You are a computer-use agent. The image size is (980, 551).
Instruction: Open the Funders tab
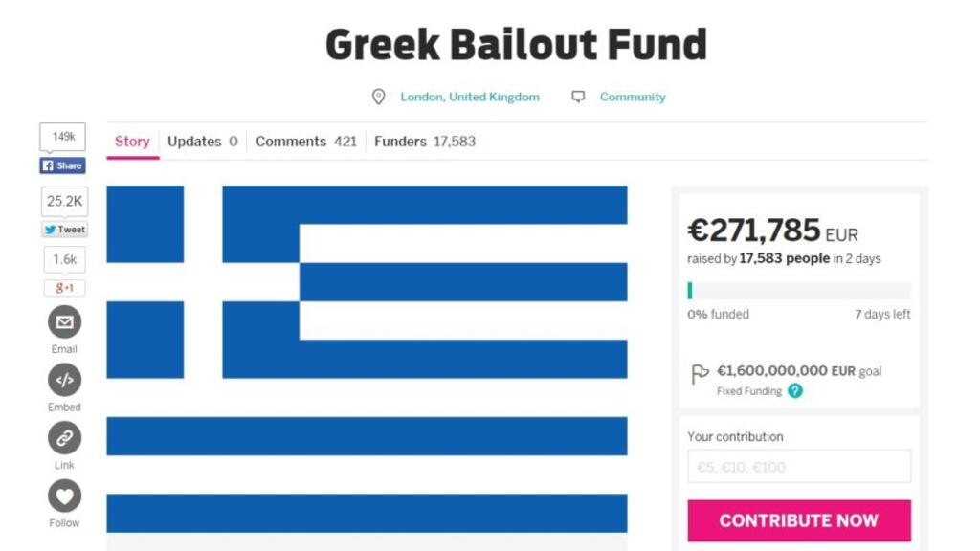424,142
